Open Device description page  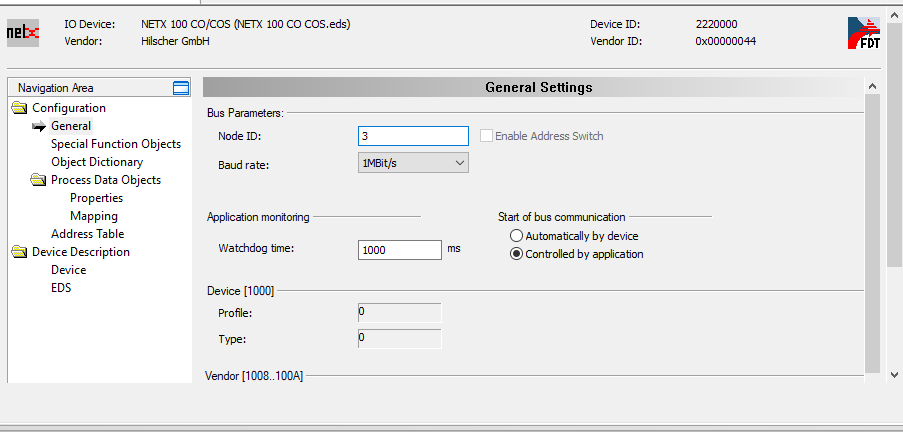click(69, 270)
